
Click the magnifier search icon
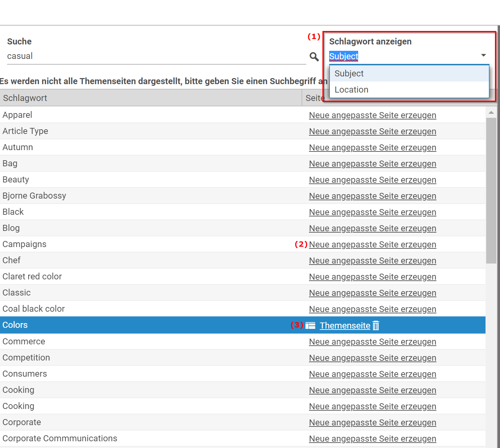(314, 57)
